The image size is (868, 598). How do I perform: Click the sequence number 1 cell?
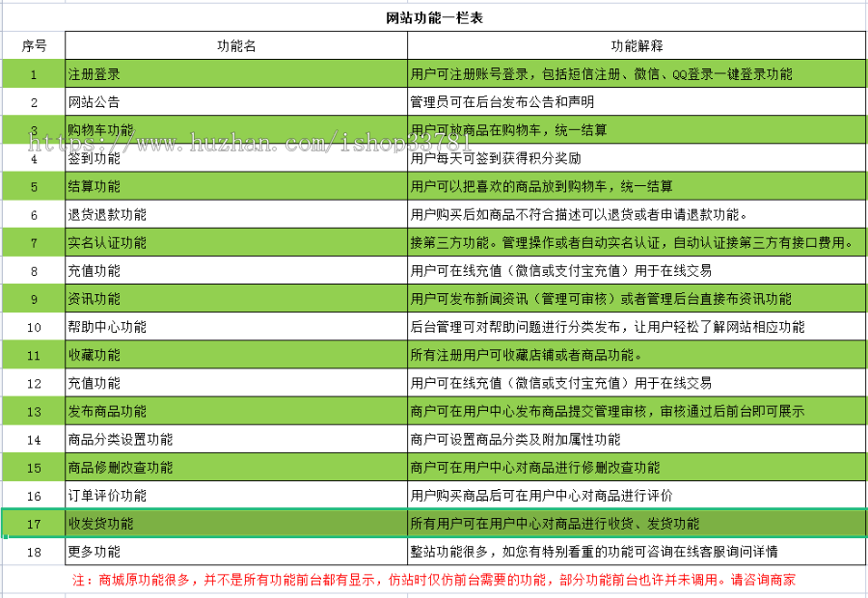click(x=34, y=73)
